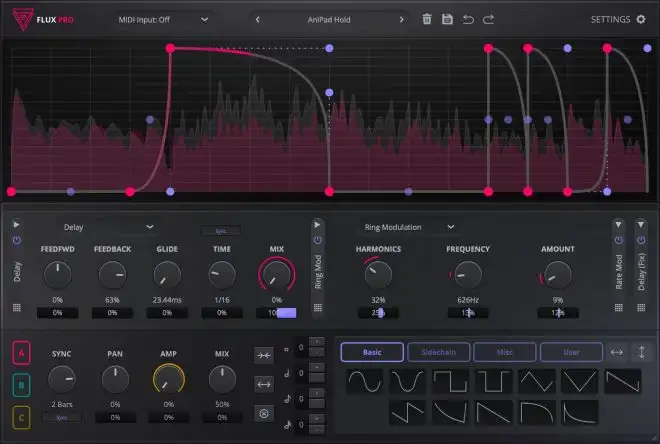
Task: Toggle the Delay module power button
Action: click(17, 240)
